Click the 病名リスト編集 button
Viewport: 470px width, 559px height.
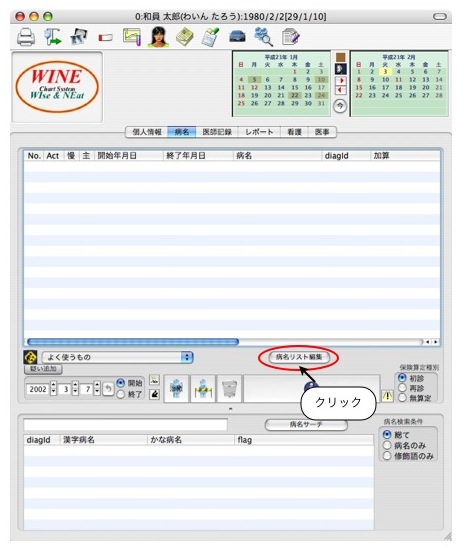tap(298, 357)
